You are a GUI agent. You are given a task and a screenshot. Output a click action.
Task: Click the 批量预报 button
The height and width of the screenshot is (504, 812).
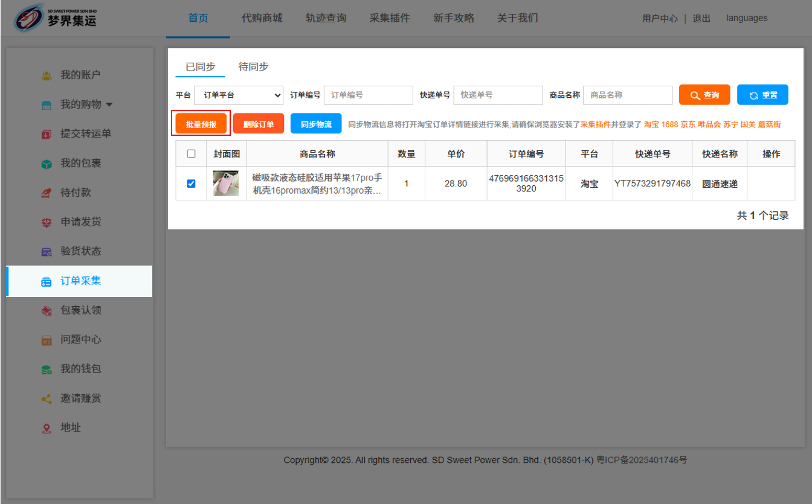tap(201, 124)
